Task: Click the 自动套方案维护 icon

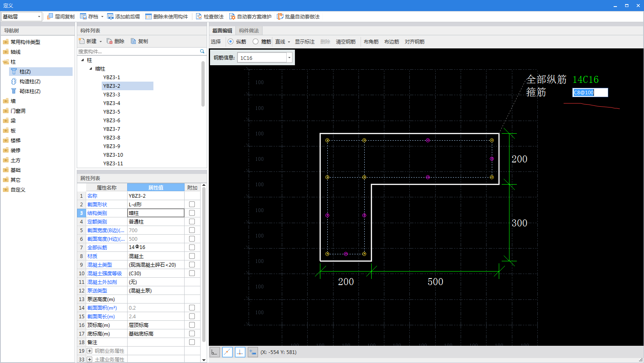Action: (x=232, y=16)
